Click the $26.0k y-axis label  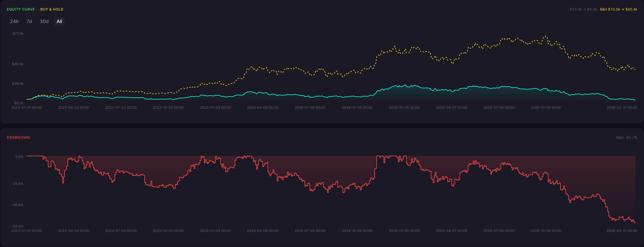click(18, 83)
